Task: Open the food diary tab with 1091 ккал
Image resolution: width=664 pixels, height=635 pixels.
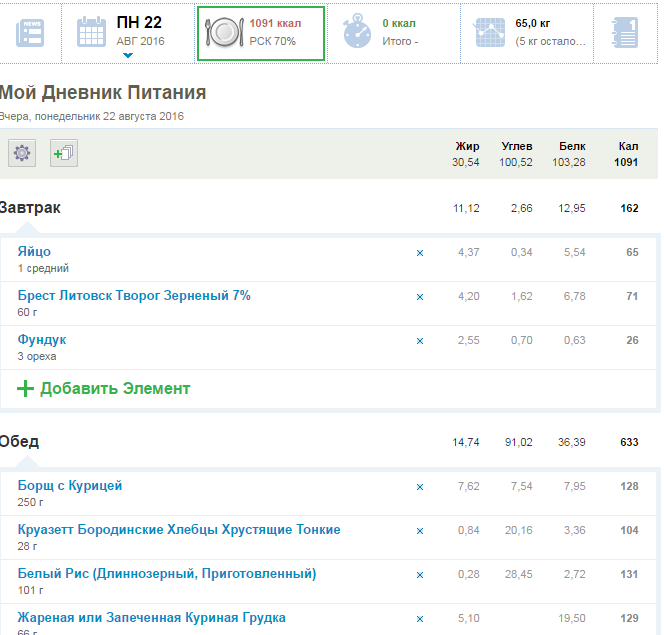Action: 261,32
